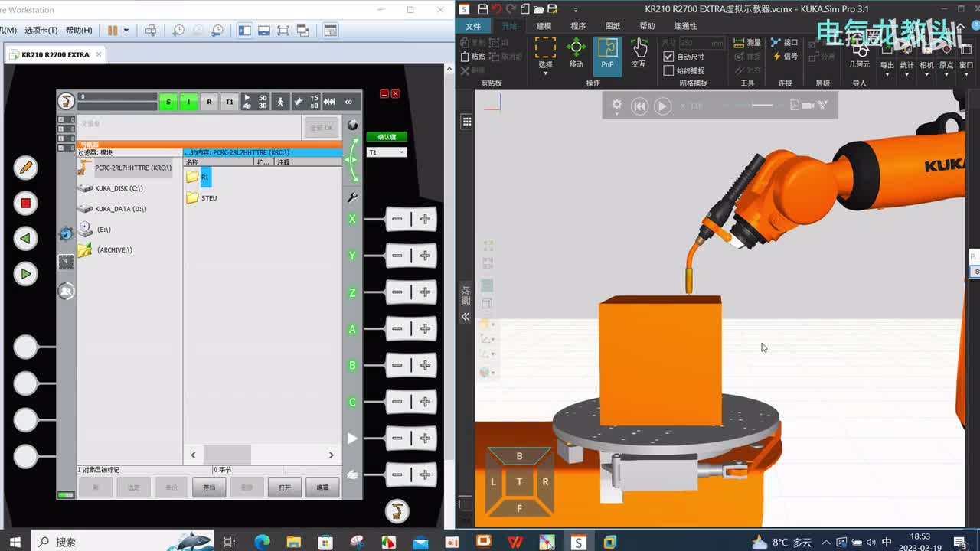Viewport: 980px width, 551px height.
Task: Click the pencil button on the smartPAD
Action: (x=25, y=168)
